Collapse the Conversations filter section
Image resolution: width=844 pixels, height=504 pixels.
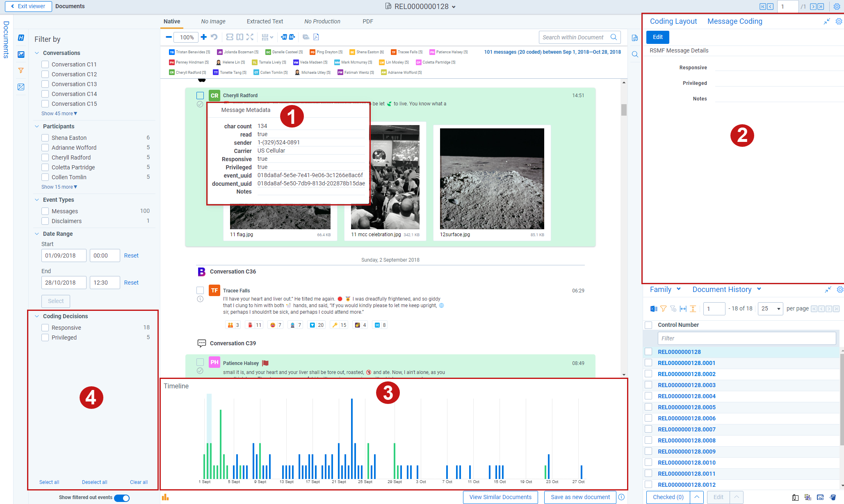(37, 53)
